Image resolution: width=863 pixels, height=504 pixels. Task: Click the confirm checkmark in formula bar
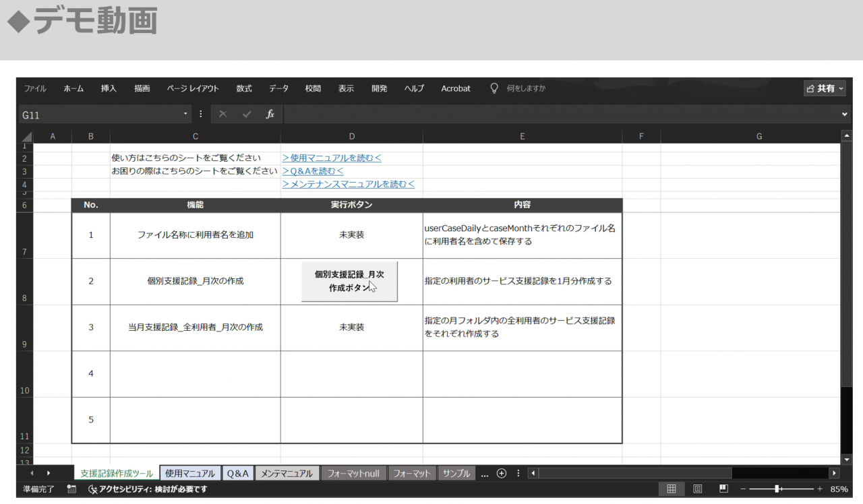coord(247,115)
